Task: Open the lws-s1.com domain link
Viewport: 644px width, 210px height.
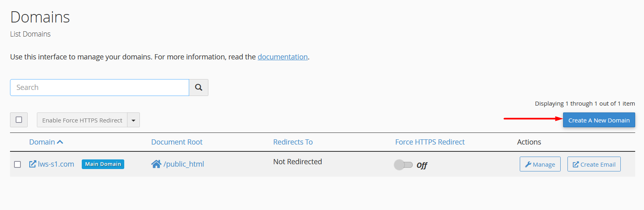Action: 56,164
